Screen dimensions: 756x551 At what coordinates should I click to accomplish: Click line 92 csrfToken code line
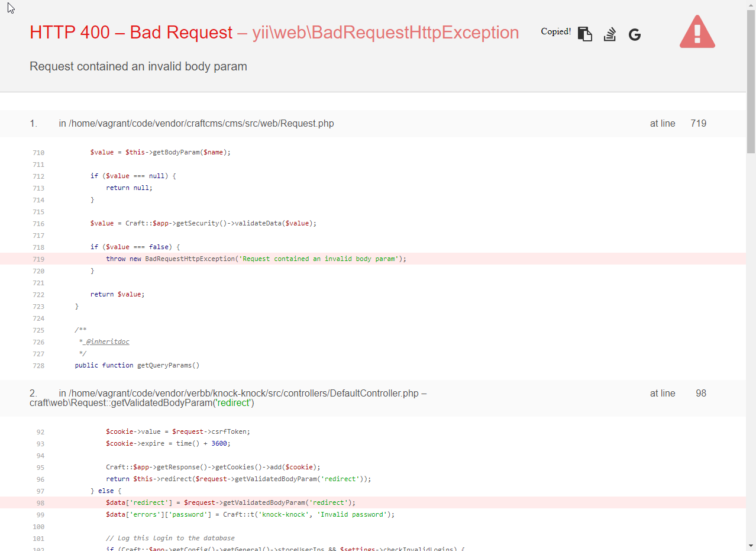coord(178,431)
